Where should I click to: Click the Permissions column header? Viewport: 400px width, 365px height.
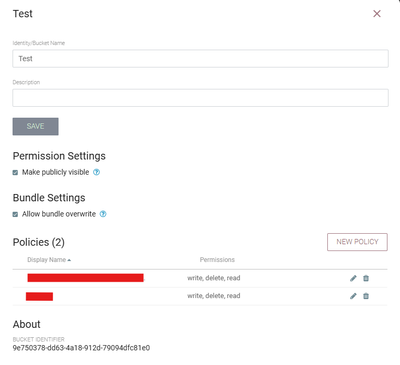point(217,260)
